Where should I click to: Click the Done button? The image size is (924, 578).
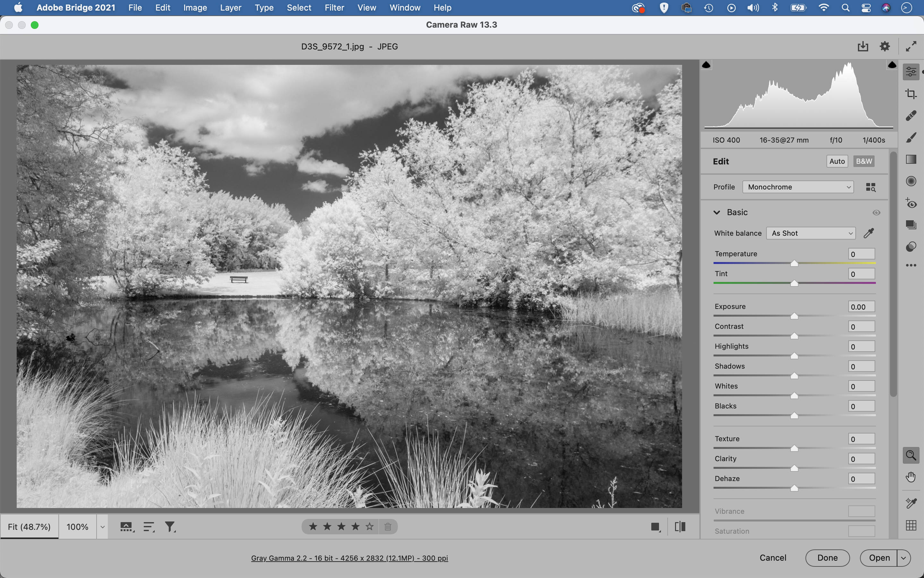pos(827,558)
